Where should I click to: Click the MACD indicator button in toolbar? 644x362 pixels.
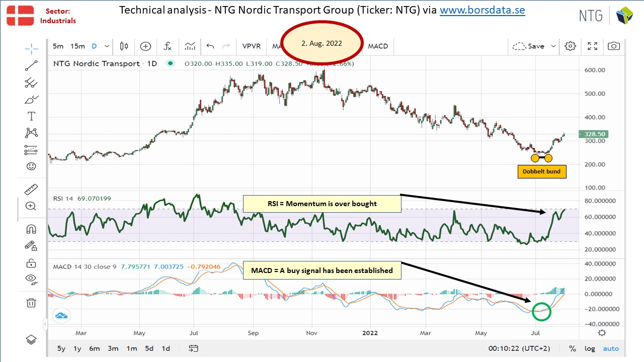coord(378,46)
